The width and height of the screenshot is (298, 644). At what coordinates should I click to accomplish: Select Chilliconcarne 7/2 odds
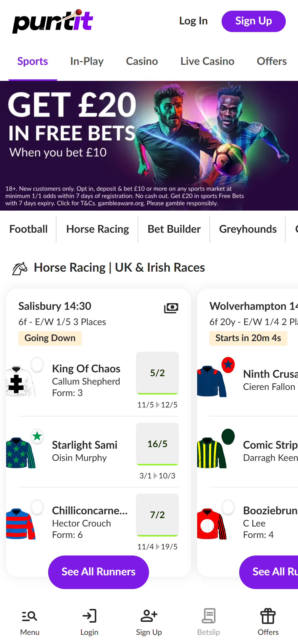pos(157,515)
